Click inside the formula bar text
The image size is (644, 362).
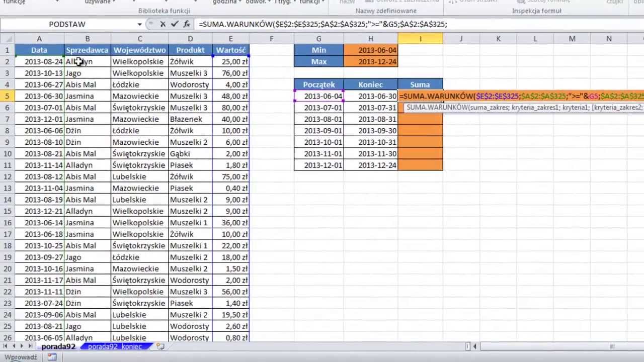click(323, 24)
